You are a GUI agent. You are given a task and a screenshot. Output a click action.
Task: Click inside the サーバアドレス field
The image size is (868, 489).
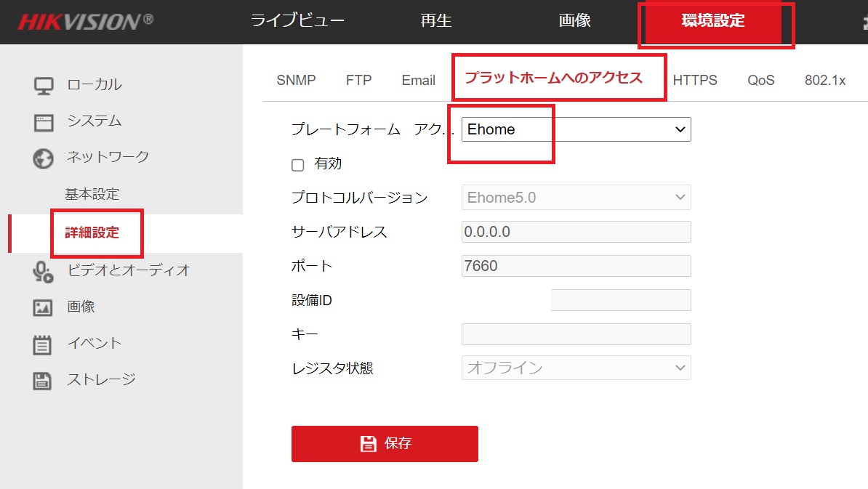pyautogui.click(x=574, y=231)
